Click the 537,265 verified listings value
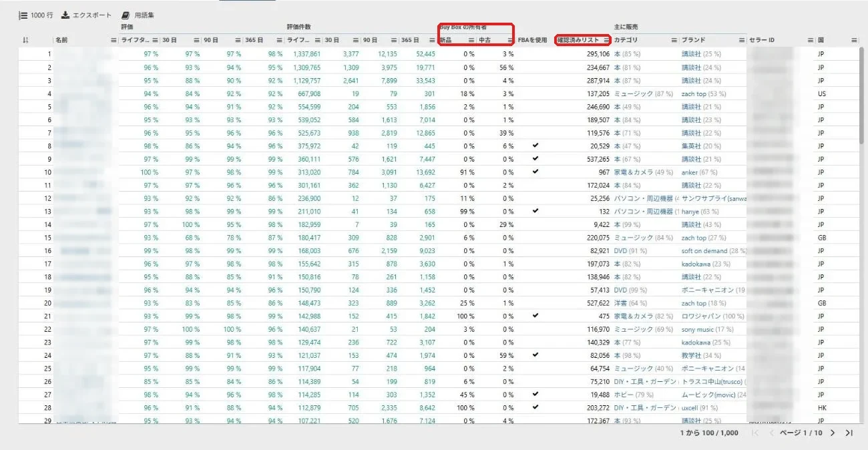 click(598, 160)
